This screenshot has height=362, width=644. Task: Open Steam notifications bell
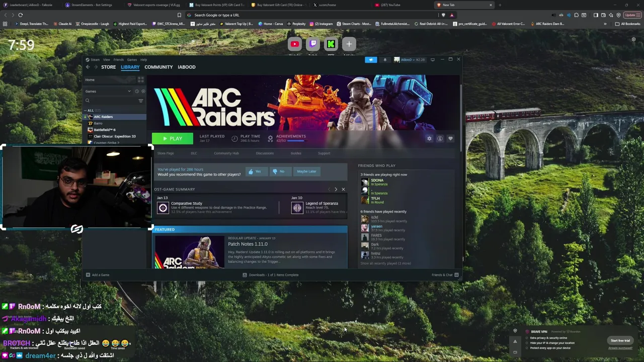tap(385, 60)
